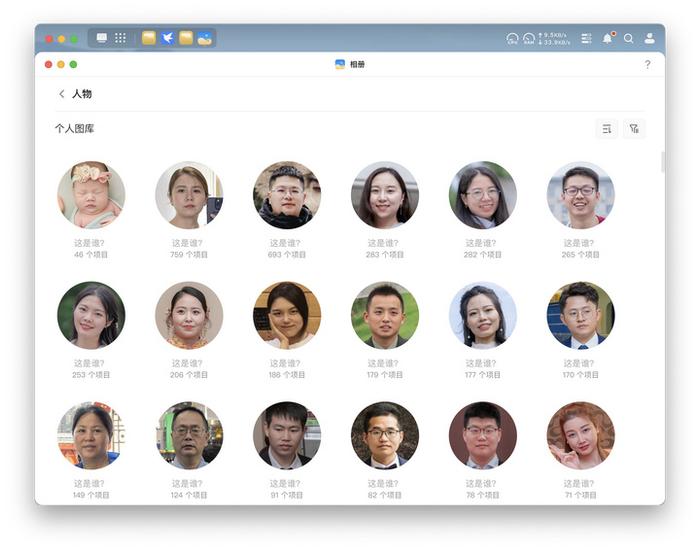The image size is (700, 551).
Task: Go back using the arrow beside 人物
Action: [62, 94]
